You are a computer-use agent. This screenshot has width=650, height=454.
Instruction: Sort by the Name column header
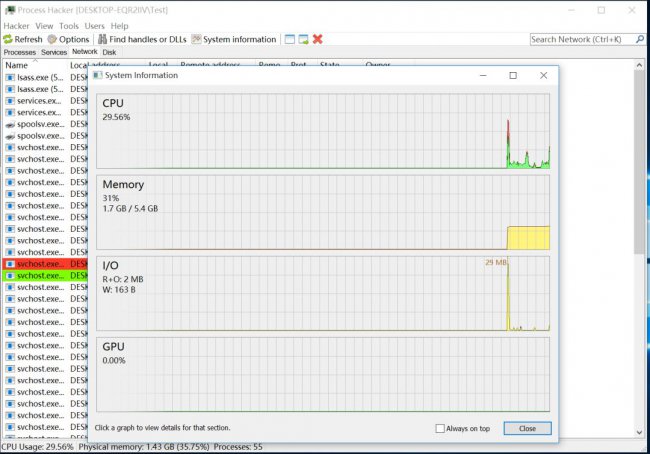[35, 65]
